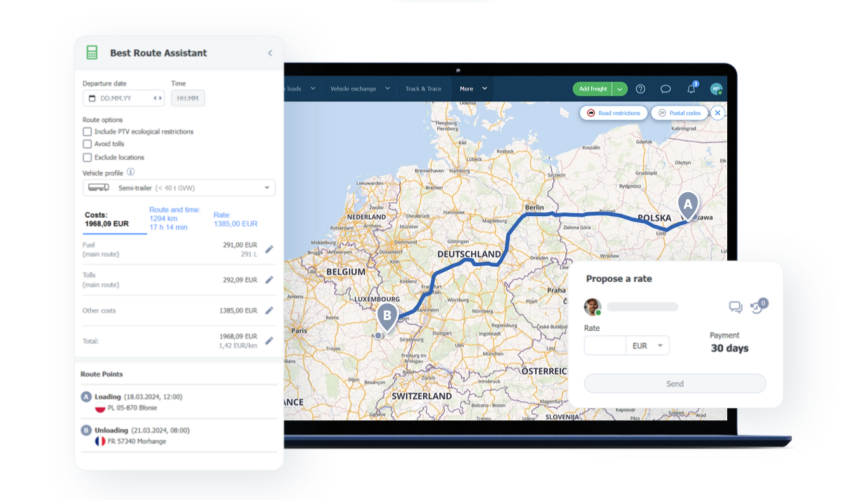Check the Avoid tolls option
Image resolution: width=848 pixels, height=500 pixels.
click(x=87, y=144)
